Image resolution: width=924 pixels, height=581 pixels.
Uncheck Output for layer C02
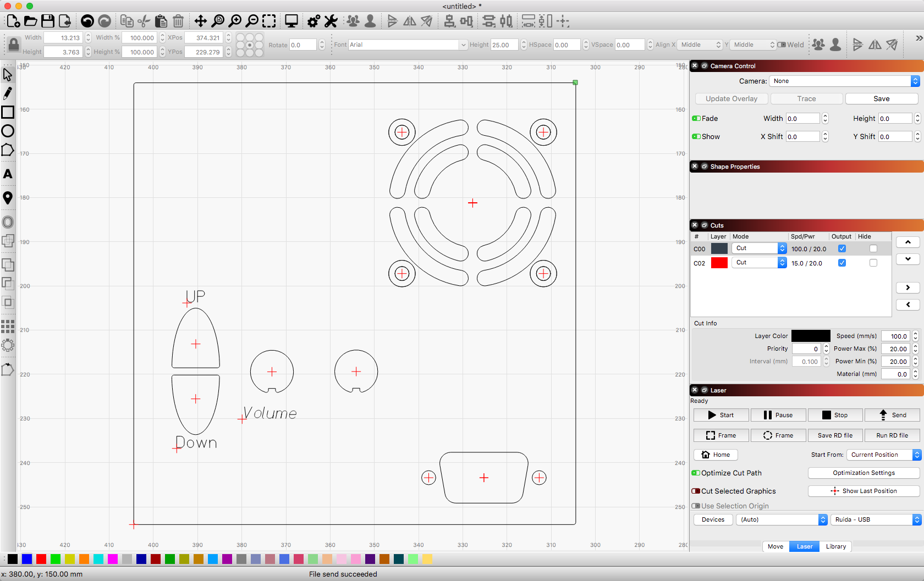842,263
